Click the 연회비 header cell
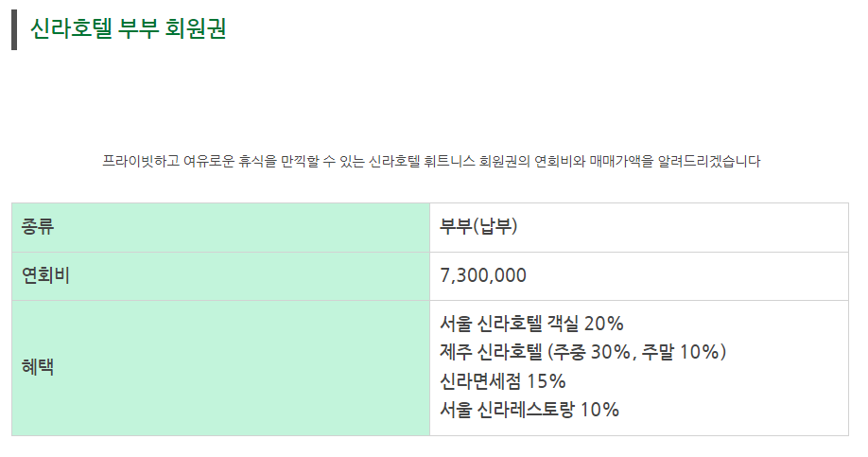The height and width of the screenshot is (457, 868). coord(220,276)
